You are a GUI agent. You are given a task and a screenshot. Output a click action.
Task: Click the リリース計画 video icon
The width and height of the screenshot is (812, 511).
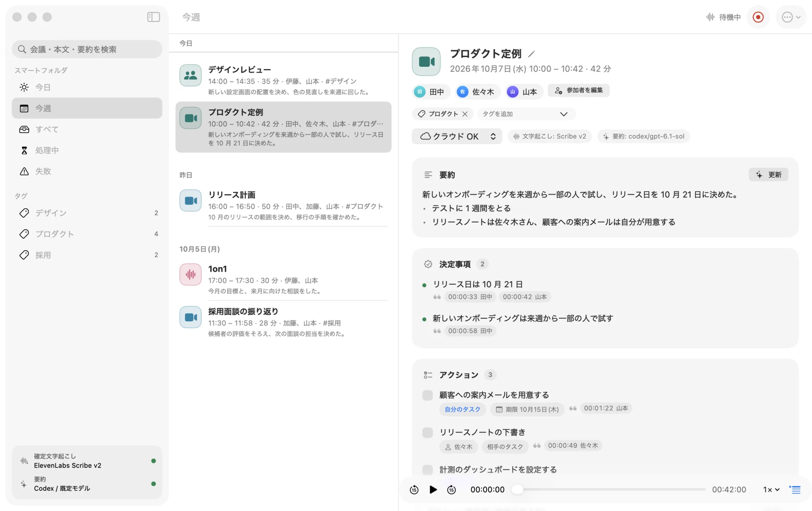tap(190, 201)
